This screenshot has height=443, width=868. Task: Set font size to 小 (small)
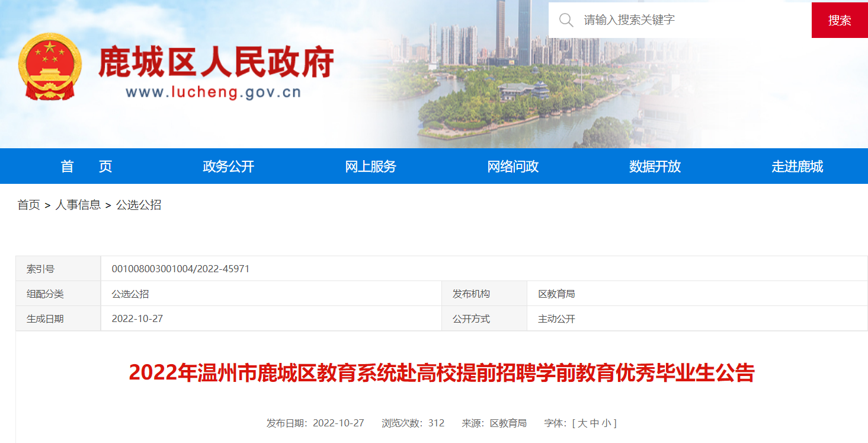(x=606, y=423)
